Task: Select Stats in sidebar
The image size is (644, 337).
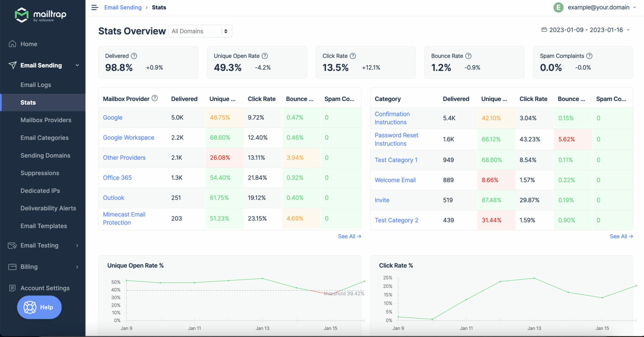Action: click(43, 102)
